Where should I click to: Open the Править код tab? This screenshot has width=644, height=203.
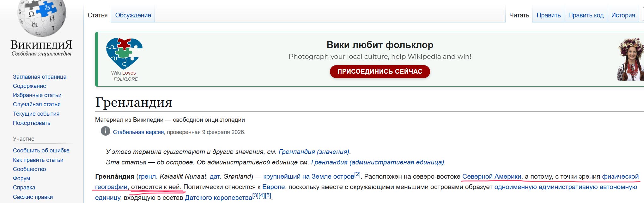coord(586,15)
